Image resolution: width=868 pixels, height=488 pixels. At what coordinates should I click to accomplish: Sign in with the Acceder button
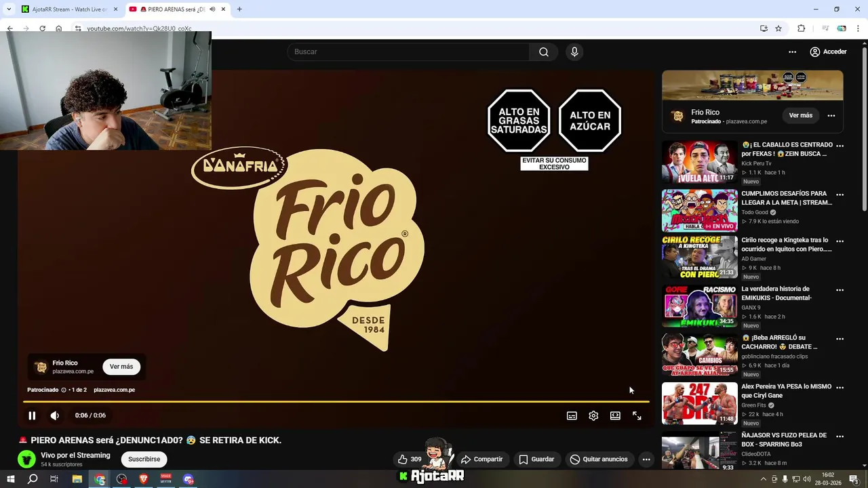click(828, 52)
